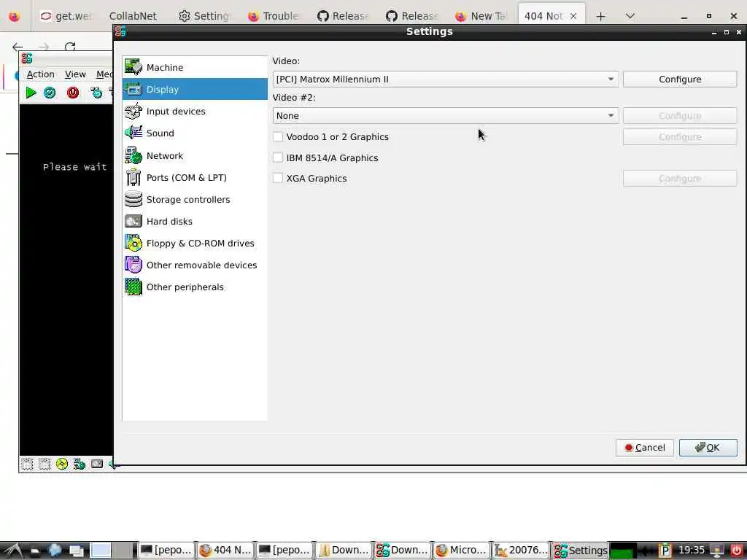Click red power-off icon in emulator toolbar
The width and height of the screenshot is (747, 560).
click(73, 93)
